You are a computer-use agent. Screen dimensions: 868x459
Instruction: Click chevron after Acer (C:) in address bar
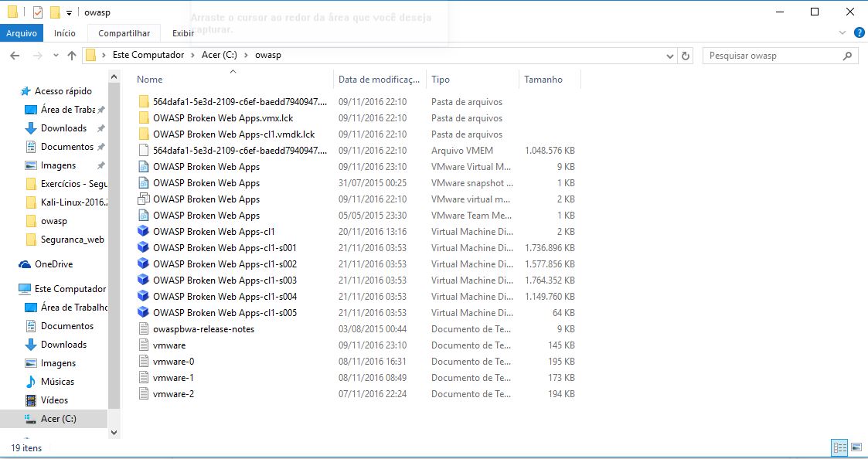[x=246, y=55]
